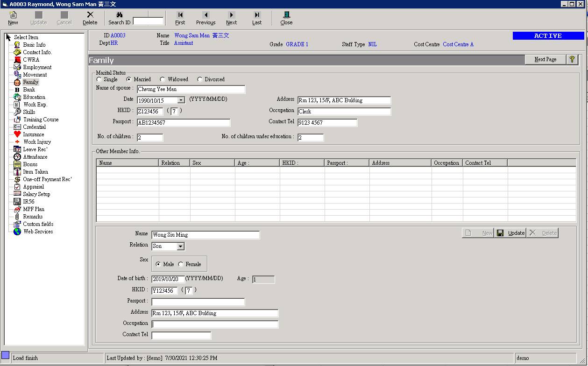588x366 pixels.
Task: Select Item Taken in sidebar tree
Action: pos(35,172)
